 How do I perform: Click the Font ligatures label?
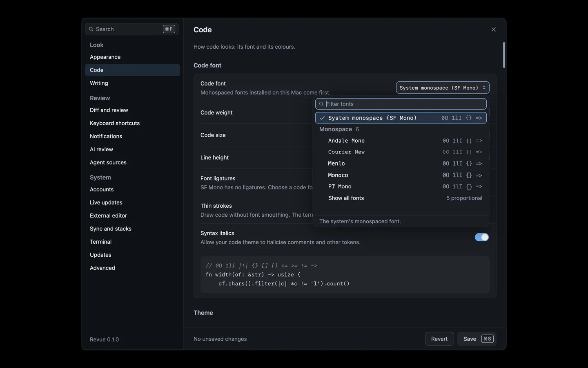coord(218,178)
